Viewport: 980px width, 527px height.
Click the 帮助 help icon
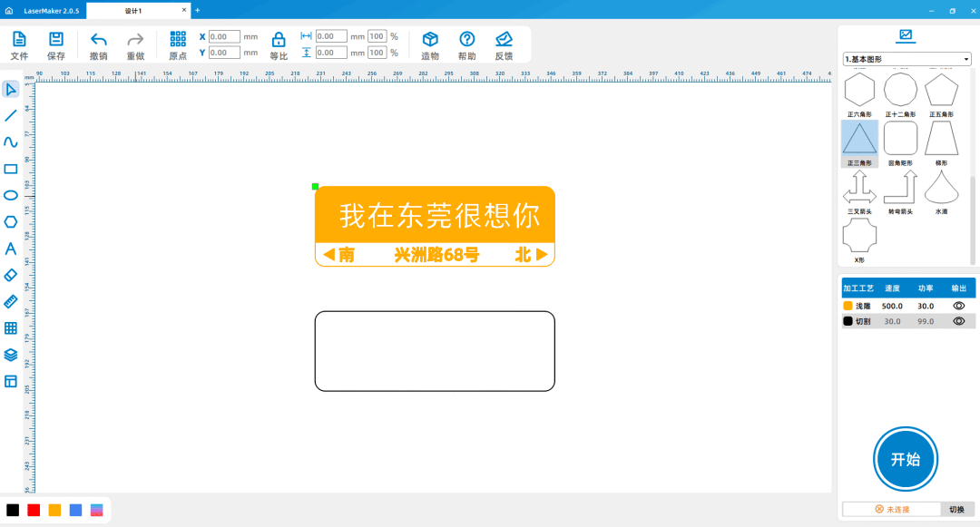pos(466,42)
